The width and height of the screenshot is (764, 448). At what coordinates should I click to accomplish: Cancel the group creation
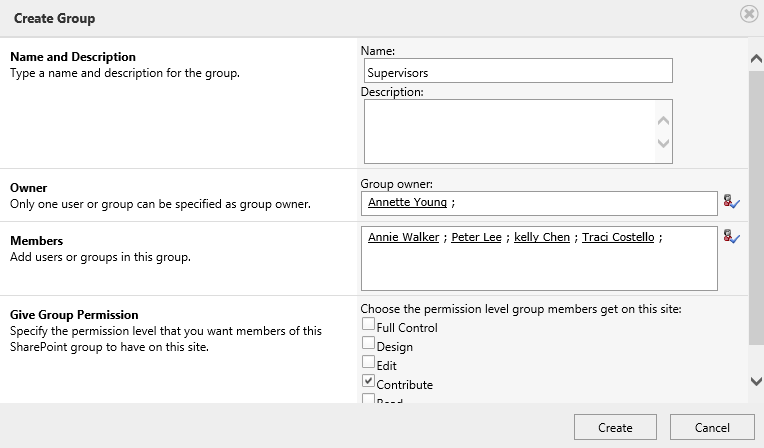coord(711,427)
